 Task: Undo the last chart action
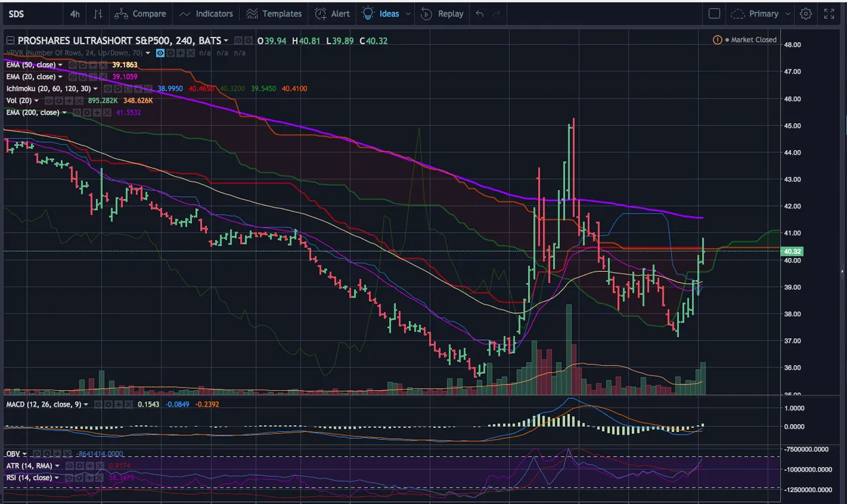[x=480, y=14]
